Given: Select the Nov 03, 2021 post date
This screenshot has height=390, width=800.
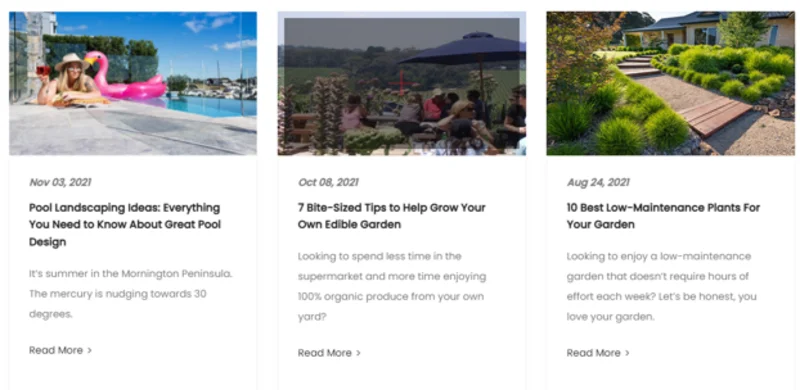Looking at the screenshot, I should (x=60, y=182).
